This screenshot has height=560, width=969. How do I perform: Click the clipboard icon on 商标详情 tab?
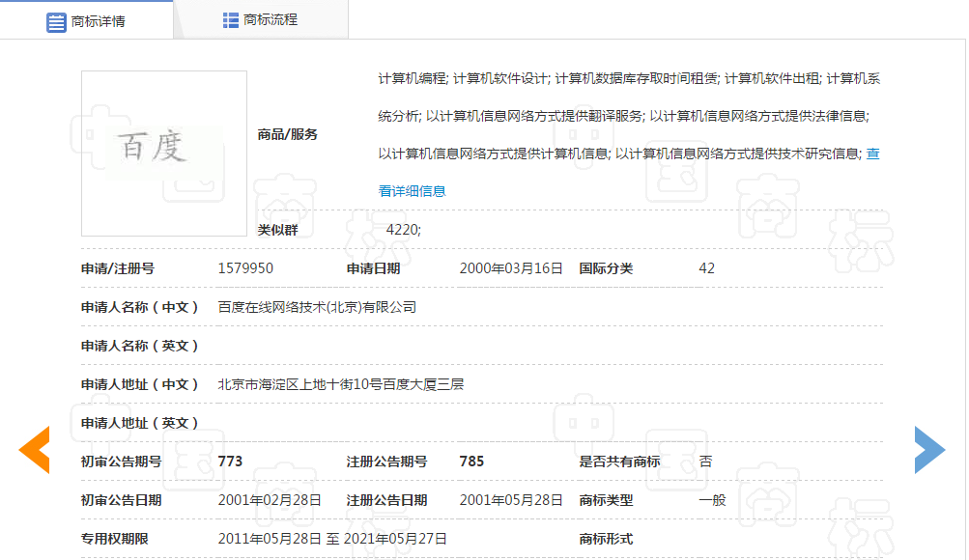[x=56, y=19]
